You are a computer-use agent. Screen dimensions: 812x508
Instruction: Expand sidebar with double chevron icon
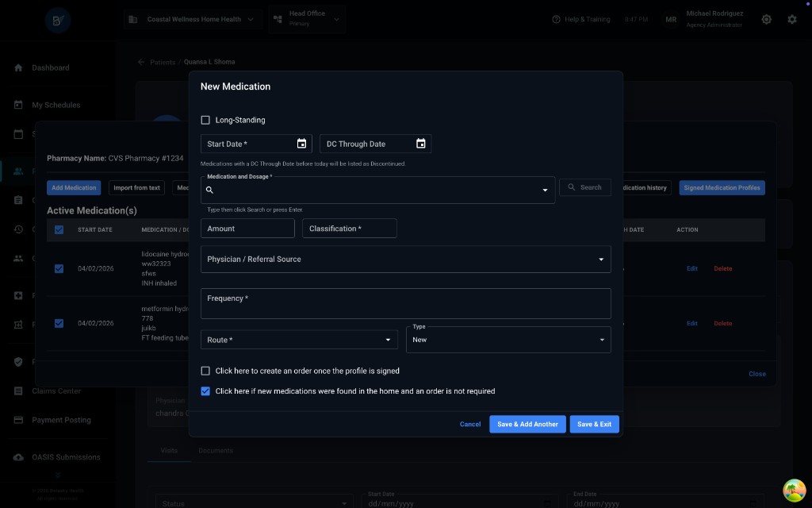tap(58, 475)
